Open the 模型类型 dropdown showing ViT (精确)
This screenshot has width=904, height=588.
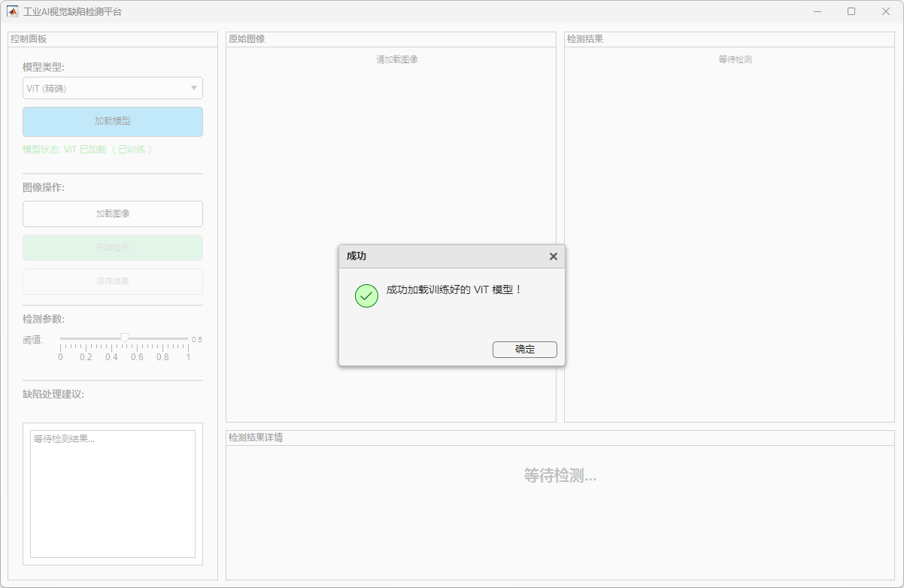click(x=113, y=88)
